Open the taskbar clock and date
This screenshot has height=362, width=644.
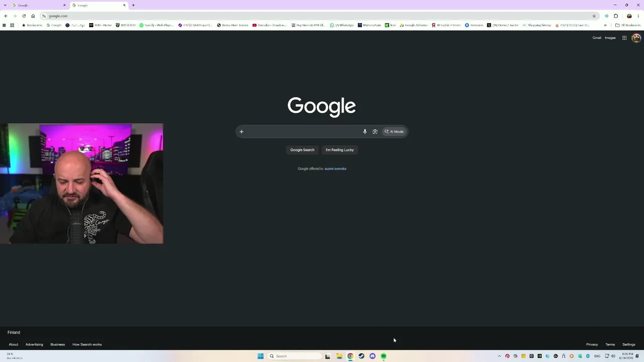[x=627, y=356]
